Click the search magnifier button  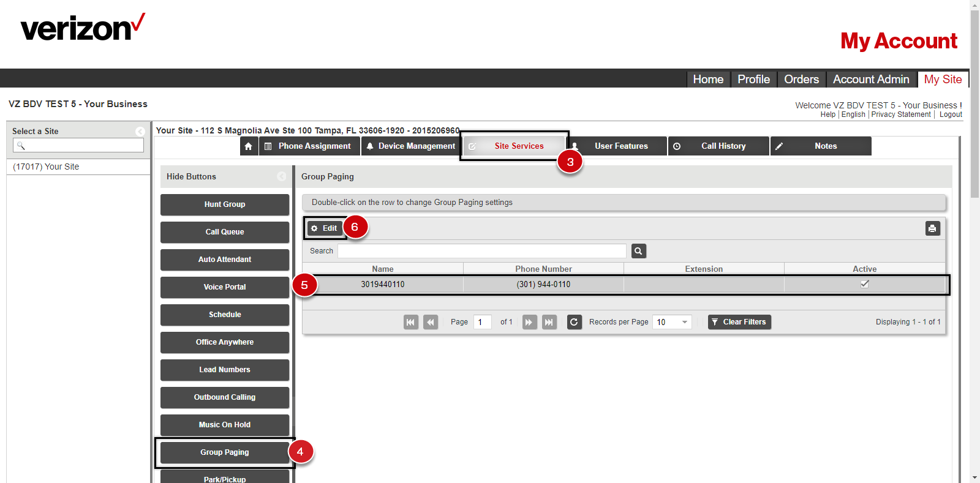(x=639, y=251)
